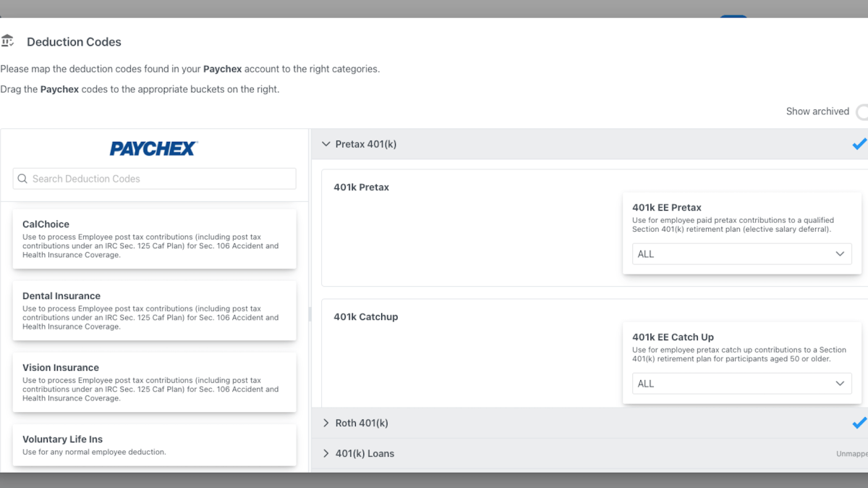Click the blue checkmark on Pretax 401(k)
The image size is (868, 488).
click(859, 144)
